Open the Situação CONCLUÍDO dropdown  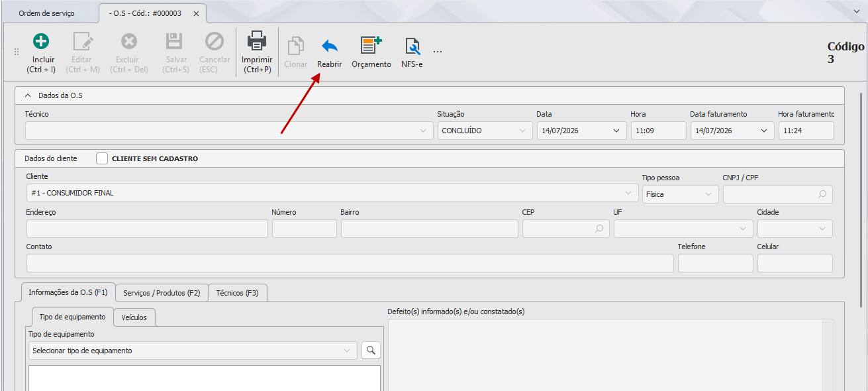tap(485, 131)
